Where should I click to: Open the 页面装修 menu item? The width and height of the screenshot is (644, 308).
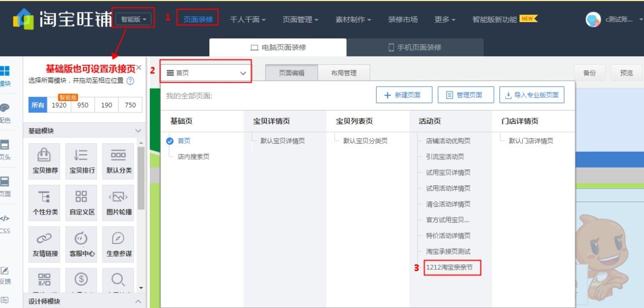(198, 19)
